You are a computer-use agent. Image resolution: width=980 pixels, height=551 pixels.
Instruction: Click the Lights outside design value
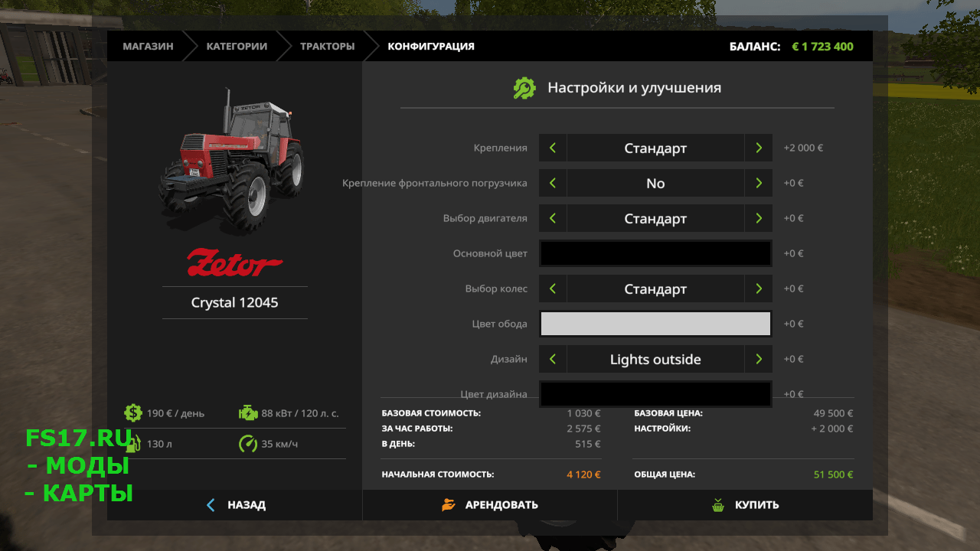coord(655,359)
